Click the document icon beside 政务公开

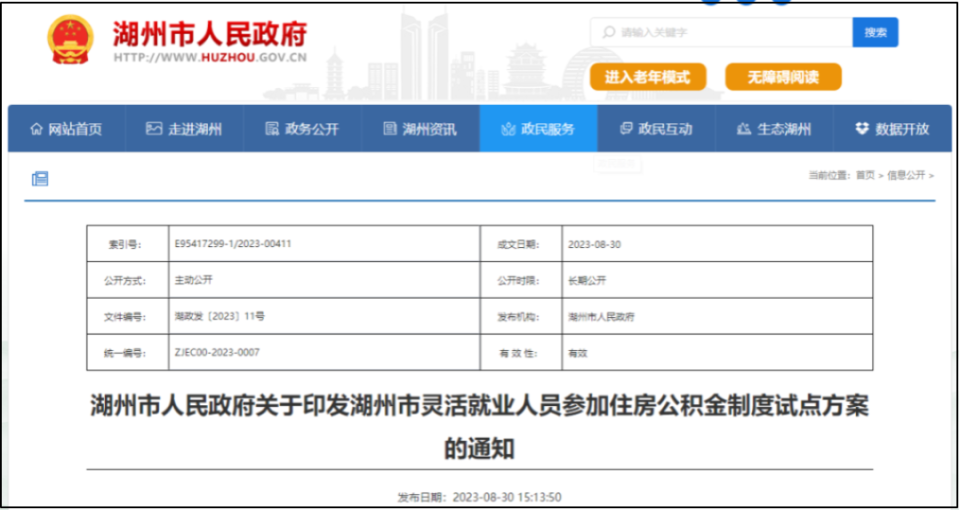click(271, 129)
